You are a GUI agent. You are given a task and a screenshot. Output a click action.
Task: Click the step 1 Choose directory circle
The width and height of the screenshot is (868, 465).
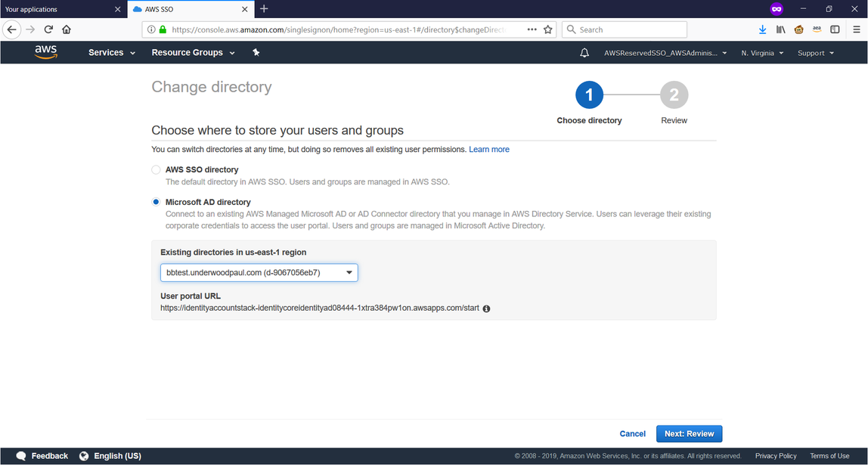[589, 95]
